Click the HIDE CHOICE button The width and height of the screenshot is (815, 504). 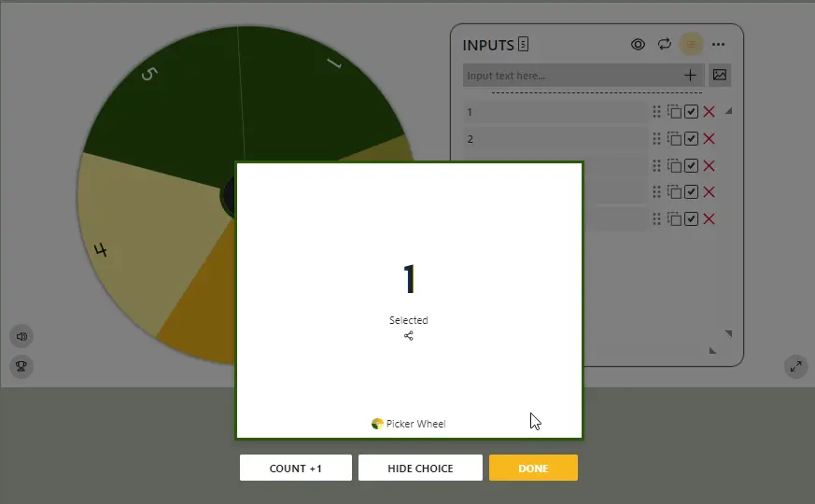[420, 468]
